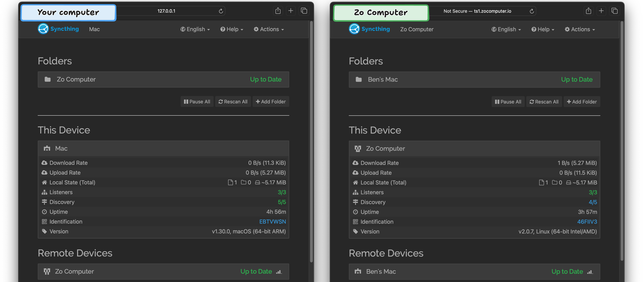Click the QR identification icon in Zo Computer window
Screen dimensions: 644x282
coord(355,222)
